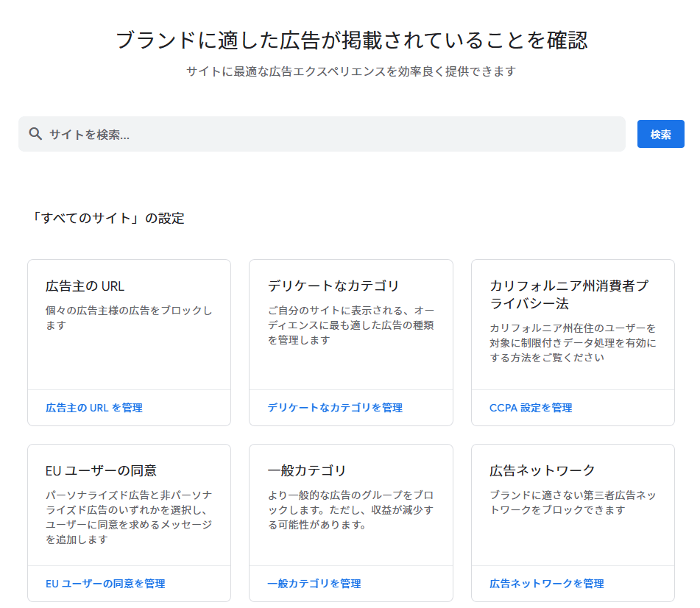Open 広告主の URL を管理 link

(94, 408)
